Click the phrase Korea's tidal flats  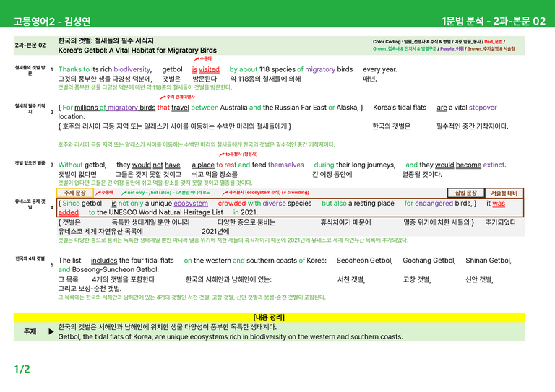400,108
